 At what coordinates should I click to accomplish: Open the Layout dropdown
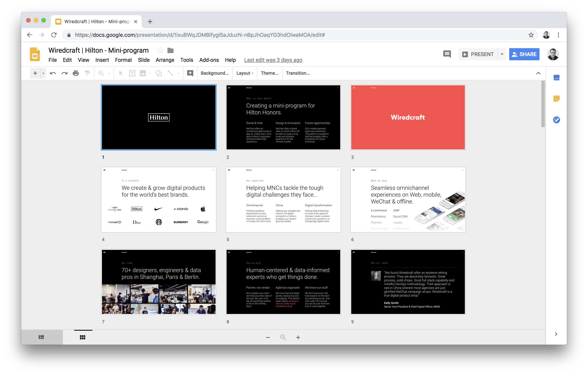tap(245, 73)
